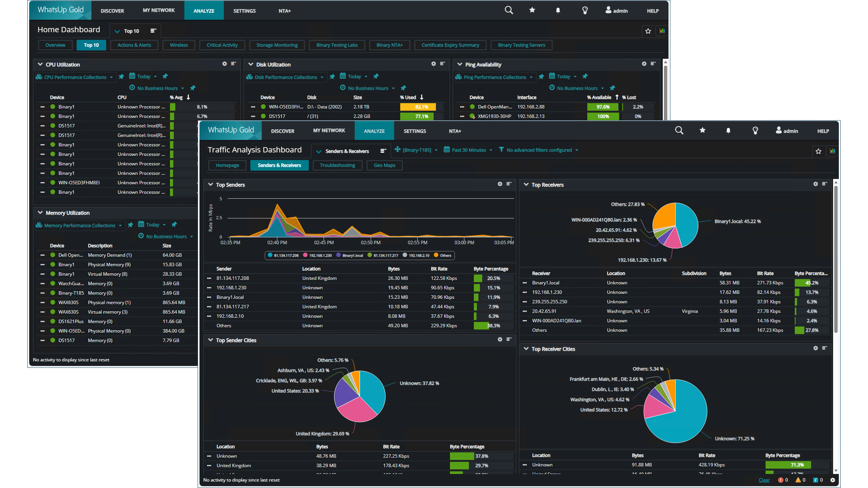Pin the Ping Performance Collections selection

[x=541, y=77]
